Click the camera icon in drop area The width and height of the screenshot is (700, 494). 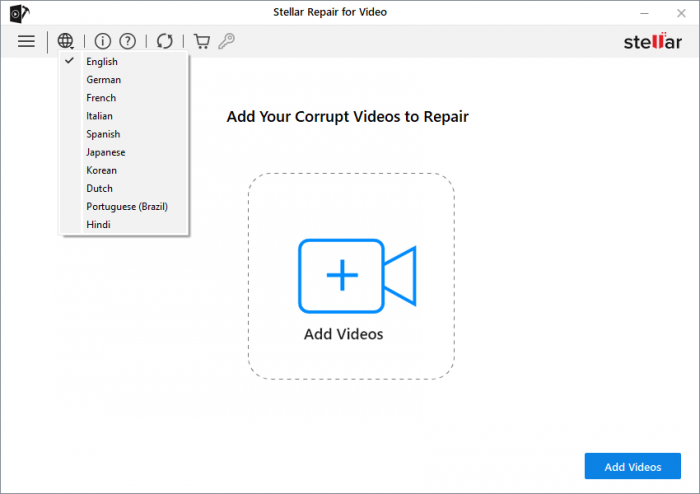[x=355, y=276]
